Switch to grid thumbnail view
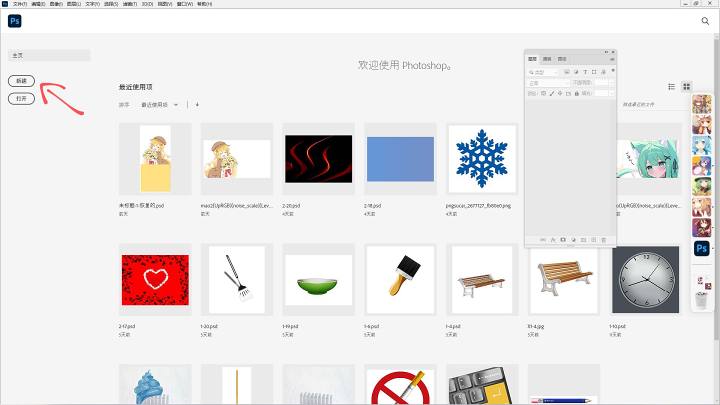 point(686,86)
